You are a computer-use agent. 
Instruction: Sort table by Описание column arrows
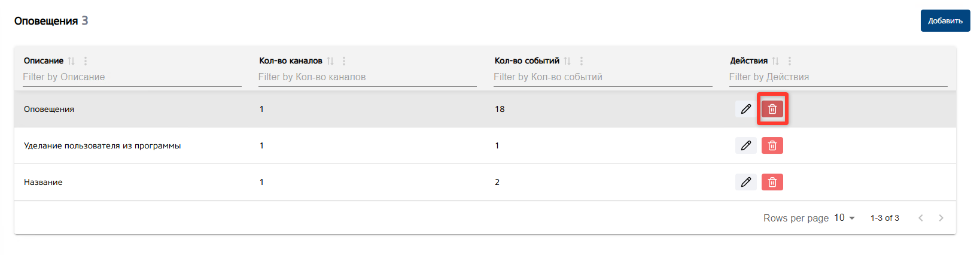coord(72,61)
